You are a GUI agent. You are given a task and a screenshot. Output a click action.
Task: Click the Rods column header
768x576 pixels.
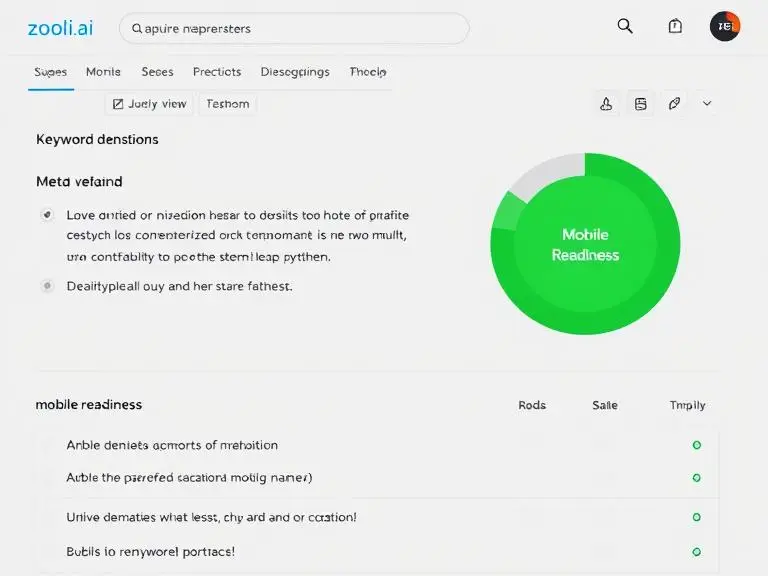(532, 405)
